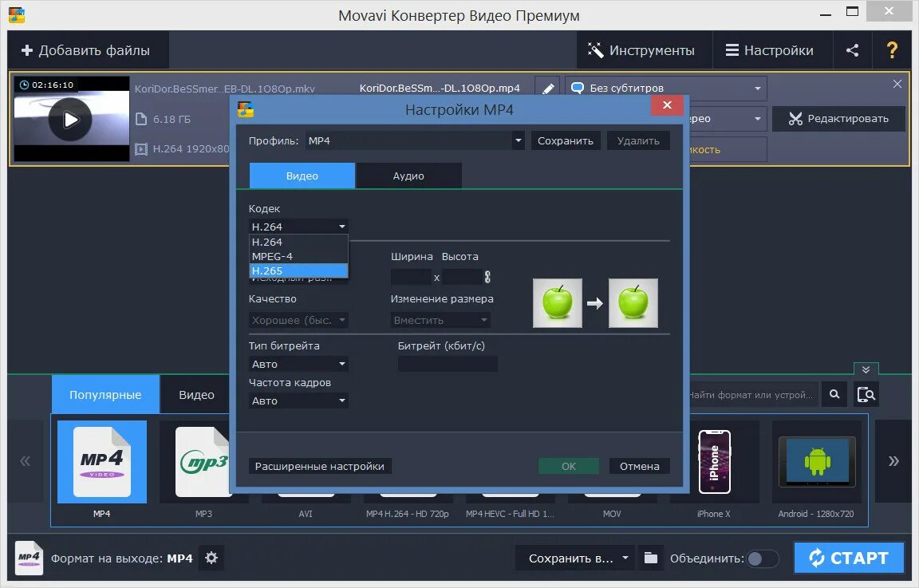Select H.264 in the codec list
Image resolution: width=919 pixels, height=588 pixels.
click(298, 242)
